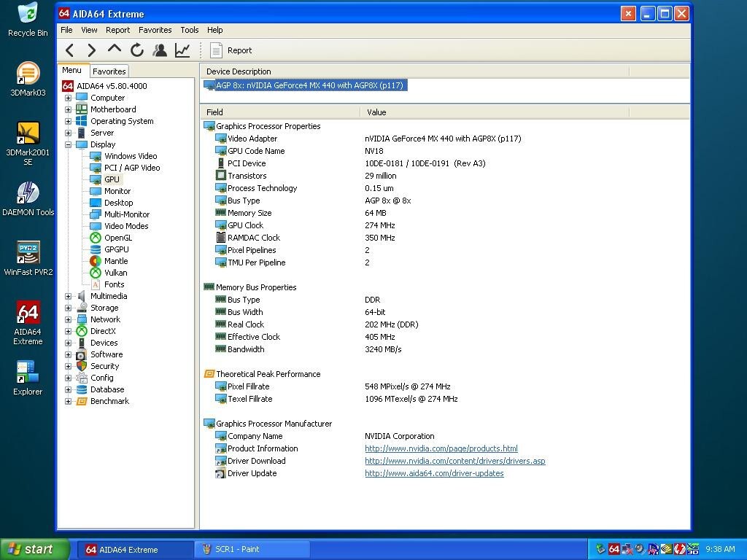The height and width of the screenshot is (560, 747).
Task: Select Windows Video in the Display tree
Action: [131, 156]
